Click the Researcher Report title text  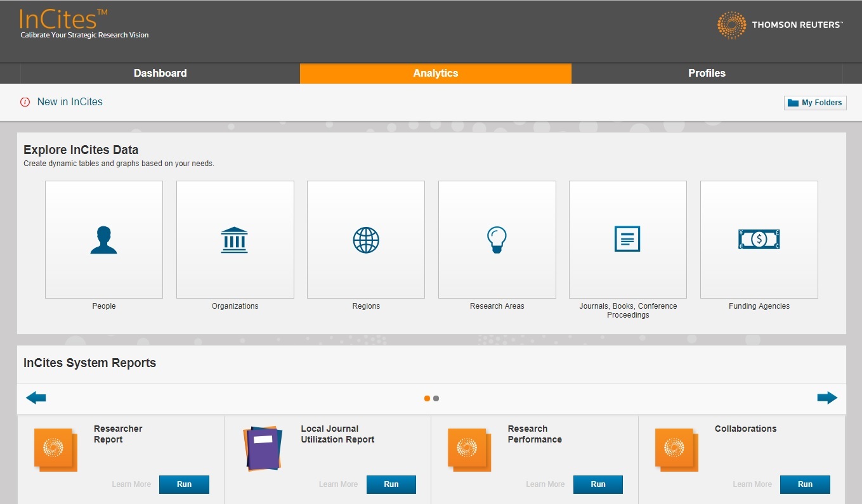pos(118,434)
